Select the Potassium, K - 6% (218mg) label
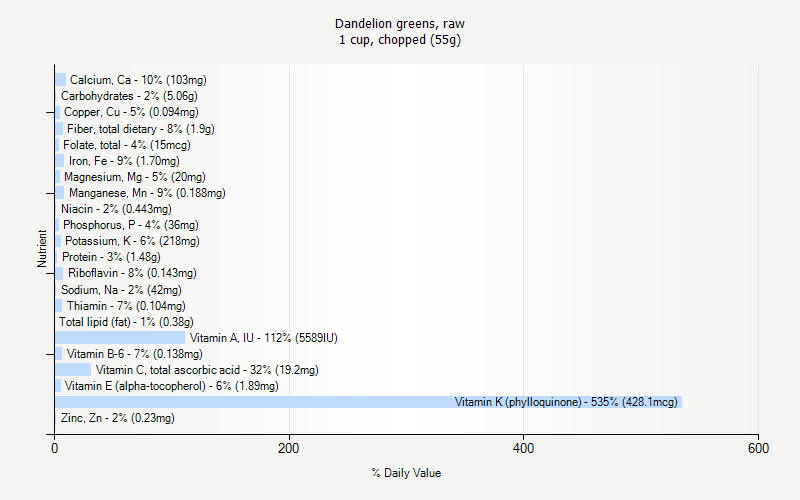The height and width of the screenshot is (500, 800). point(132,241)
